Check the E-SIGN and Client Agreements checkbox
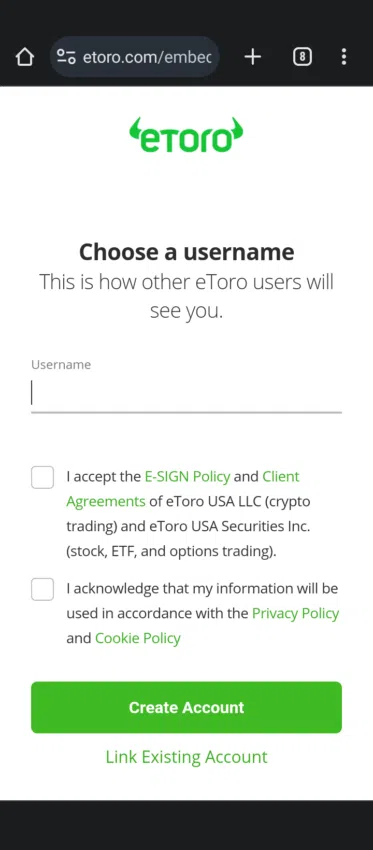 pyautogui.click(x=42, y=477)
